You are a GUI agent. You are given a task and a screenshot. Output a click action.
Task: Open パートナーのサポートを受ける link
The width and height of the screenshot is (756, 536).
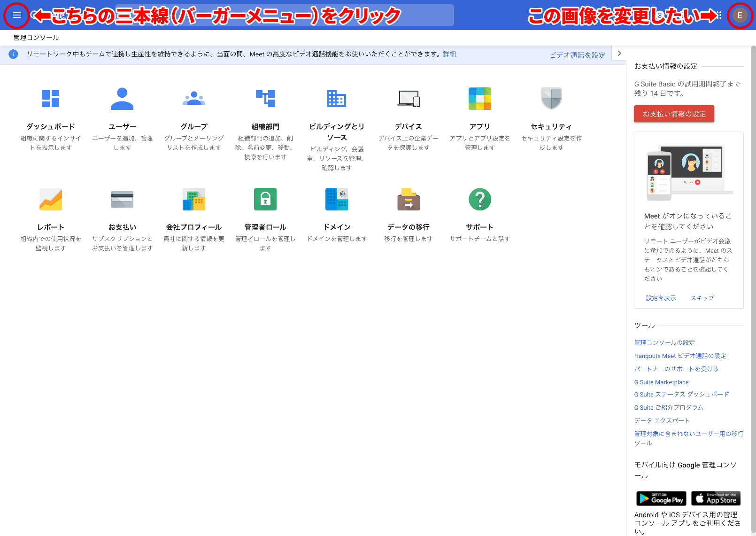coord(676,369)
